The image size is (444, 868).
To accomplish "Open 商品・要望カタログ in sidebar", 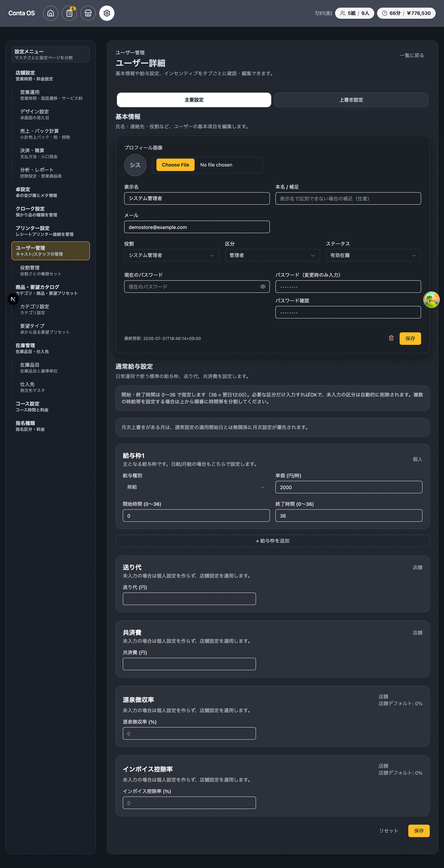I will point(51,290).
